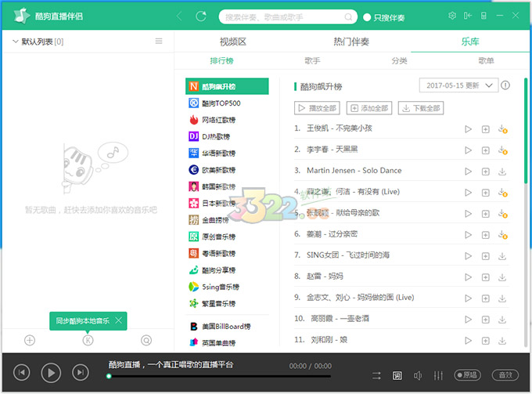
Task: Open settings gear in the title bar
Action: 452,16
